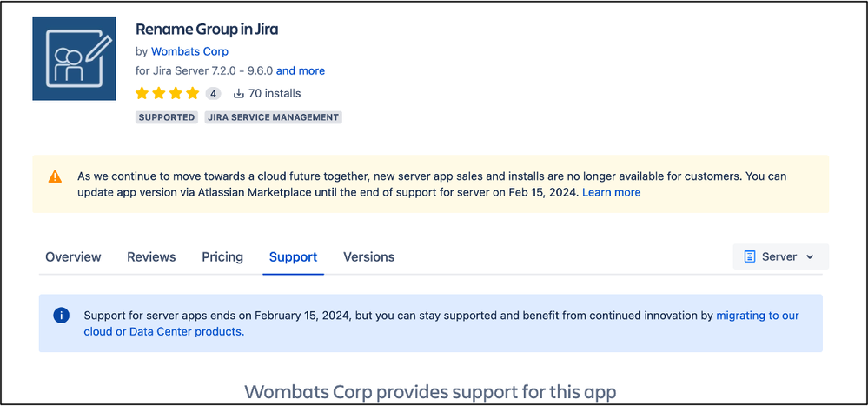Click the server icon in hosting selector
This screenshot has width=868, height=406.
(x=750, y=256)
